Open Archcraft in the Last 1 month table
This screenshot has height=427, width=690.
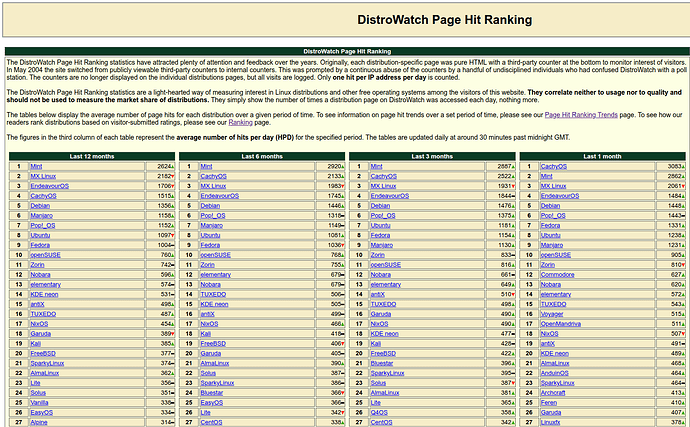[553, 393]
